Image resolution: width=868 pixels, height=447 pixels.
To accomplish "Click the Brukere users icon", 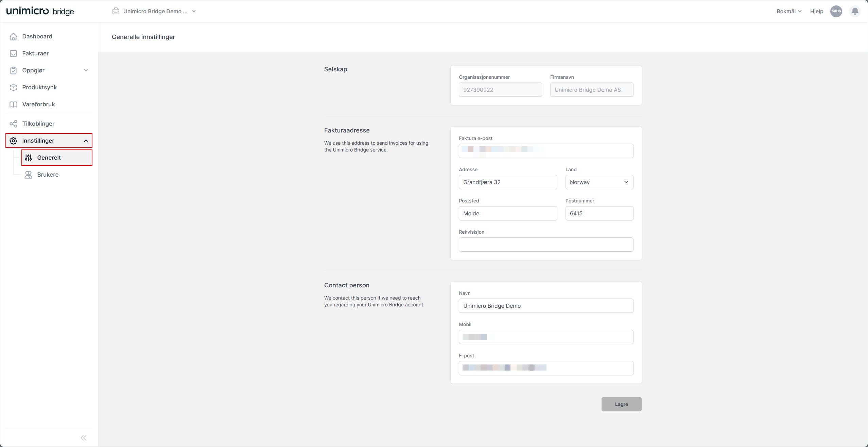I will tap(28, 175).
